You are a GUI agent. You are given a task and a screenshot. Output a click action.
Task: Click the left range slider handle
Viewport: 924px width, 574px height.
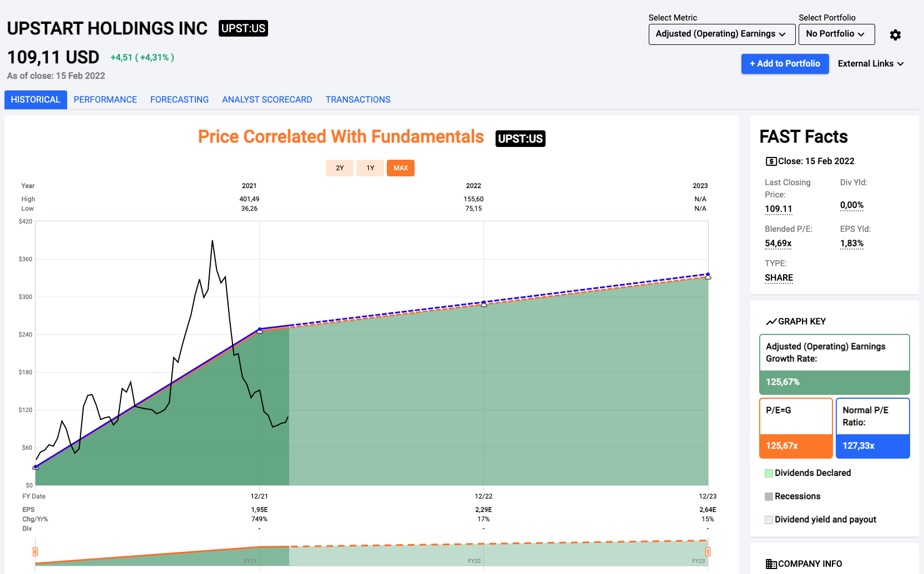(x=36, y=552)
